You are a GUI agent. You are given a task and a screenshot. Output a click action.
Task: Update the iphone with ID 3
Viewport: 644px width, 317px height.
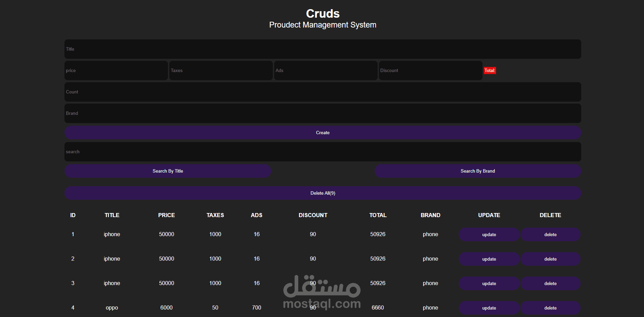click(x=489, y=283)
